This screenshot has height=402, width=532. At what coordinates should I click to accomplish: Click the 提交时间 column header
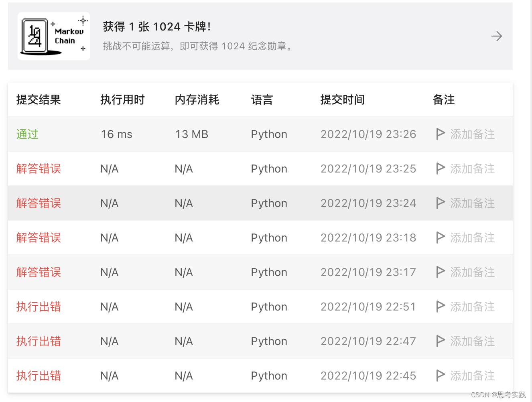(x=342, y=99)
